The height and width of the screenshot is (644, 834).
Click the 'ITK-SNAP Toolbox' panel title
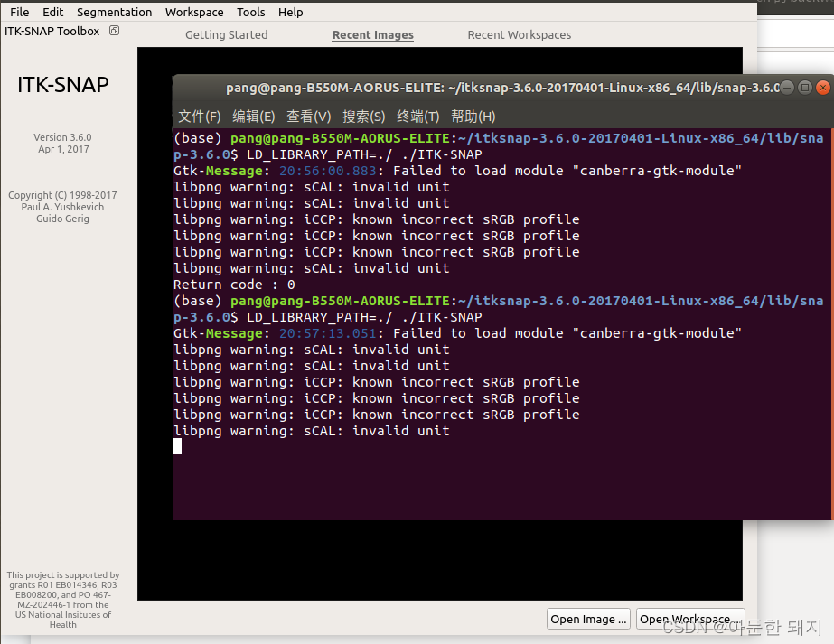click(52, 31)
